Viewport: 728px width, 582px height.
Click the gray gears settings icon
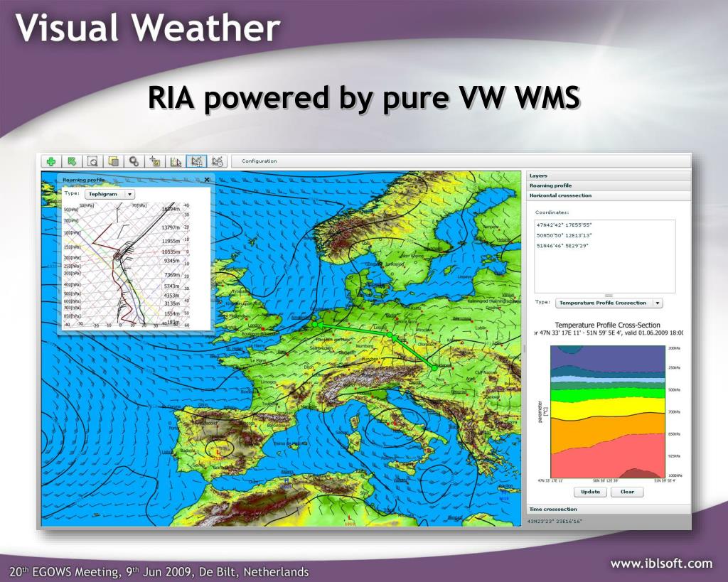134,161
